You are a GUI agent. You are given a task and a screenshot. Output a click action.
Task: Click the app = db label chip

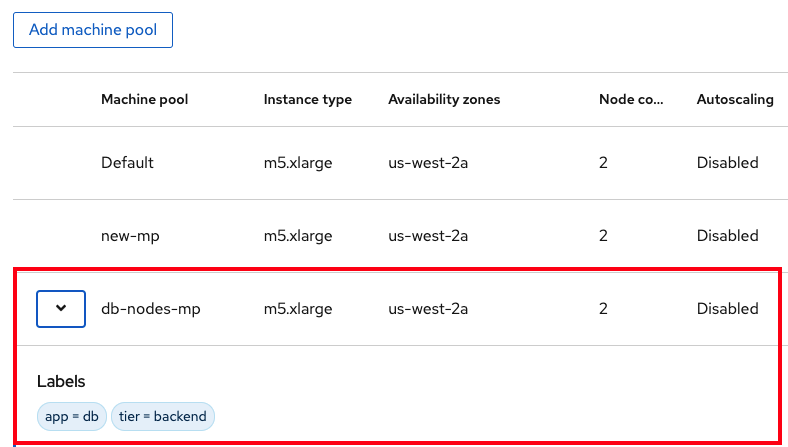coord(72,416)
